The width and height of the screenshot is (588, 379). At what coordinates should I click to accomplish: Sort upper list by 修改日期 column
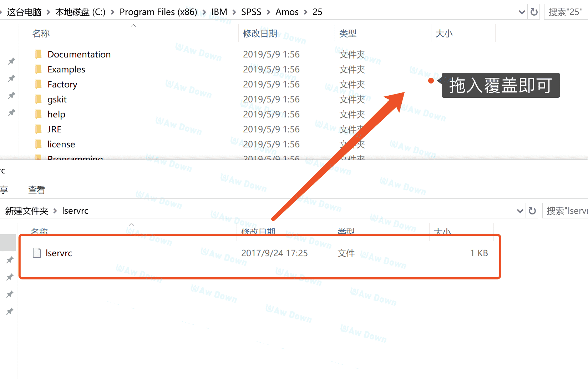(x=260, y=34)
